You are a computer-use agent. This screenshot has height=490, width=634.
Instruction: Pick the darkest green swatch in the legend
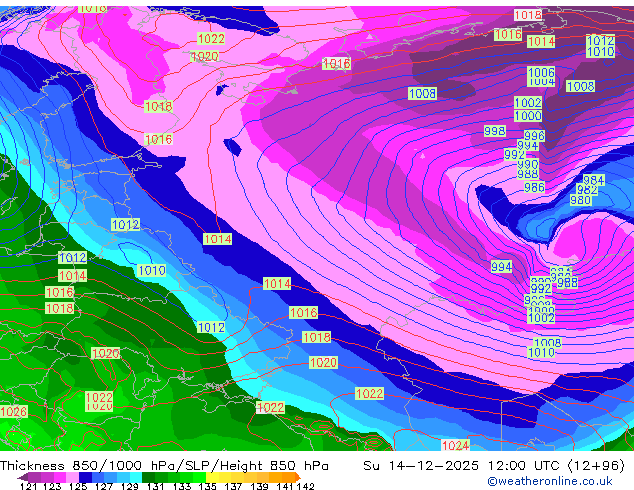tap(148, 477)
